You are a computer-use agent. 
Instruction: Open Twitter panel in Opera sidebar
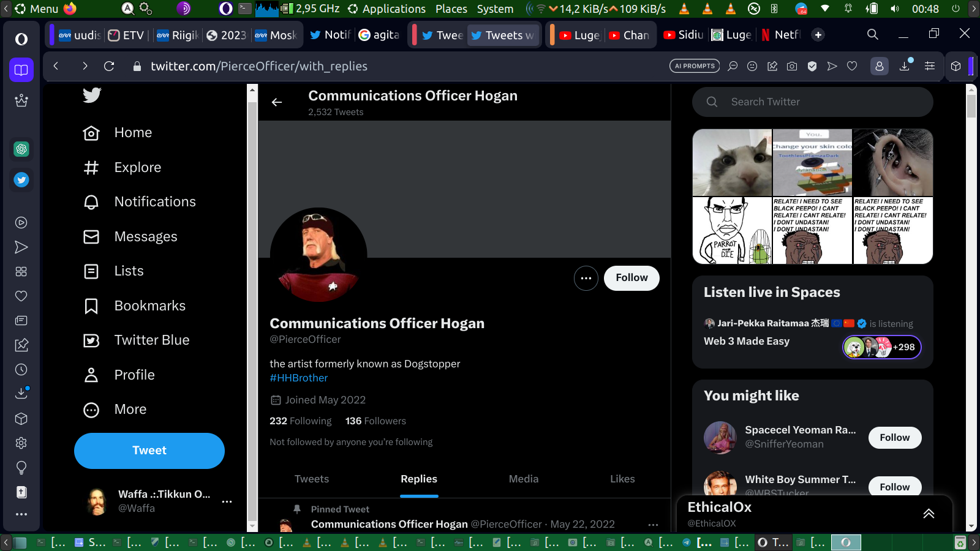click(21, 179)
